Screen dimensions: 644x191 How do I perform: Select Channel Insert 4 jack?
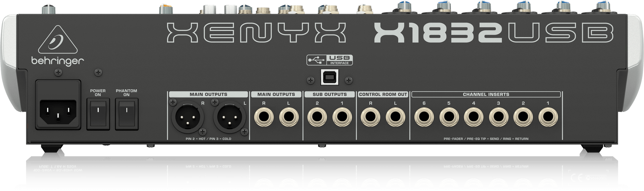click(473, 117)
